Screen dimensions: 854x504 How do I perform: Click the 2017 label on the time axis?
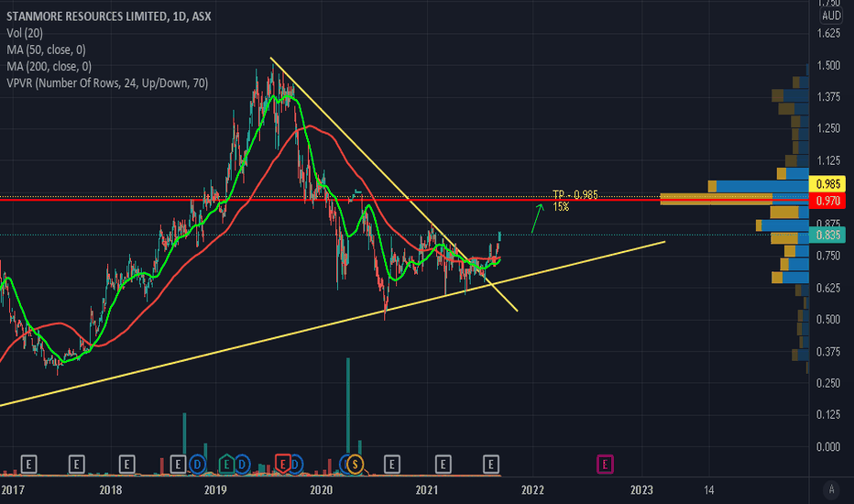click(x=13, y=490)
